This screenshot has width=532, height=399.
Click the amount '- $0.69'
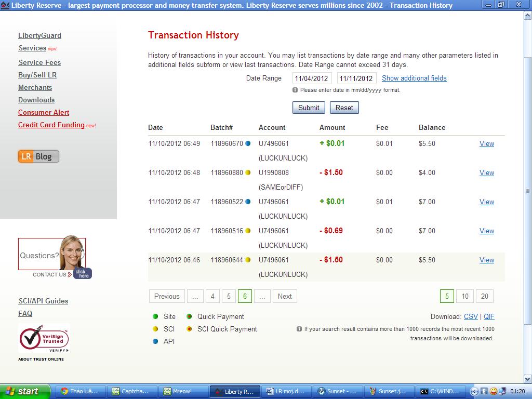tap(331, 231)
